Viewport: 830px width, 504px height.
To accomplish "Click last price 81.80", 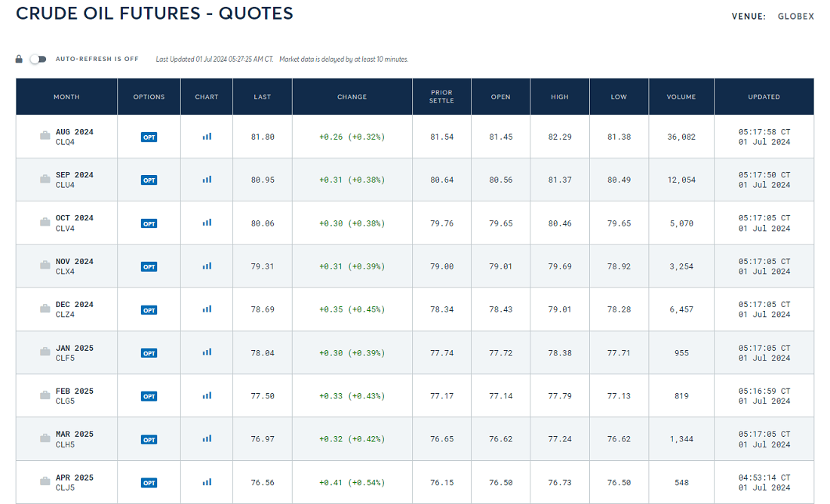I will (263, 137).
